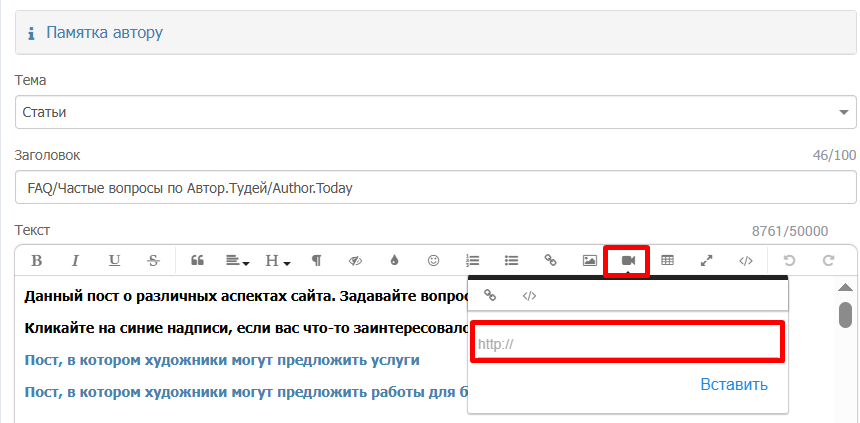
Task: Click the insert image icon
Action: coord(589,261)
